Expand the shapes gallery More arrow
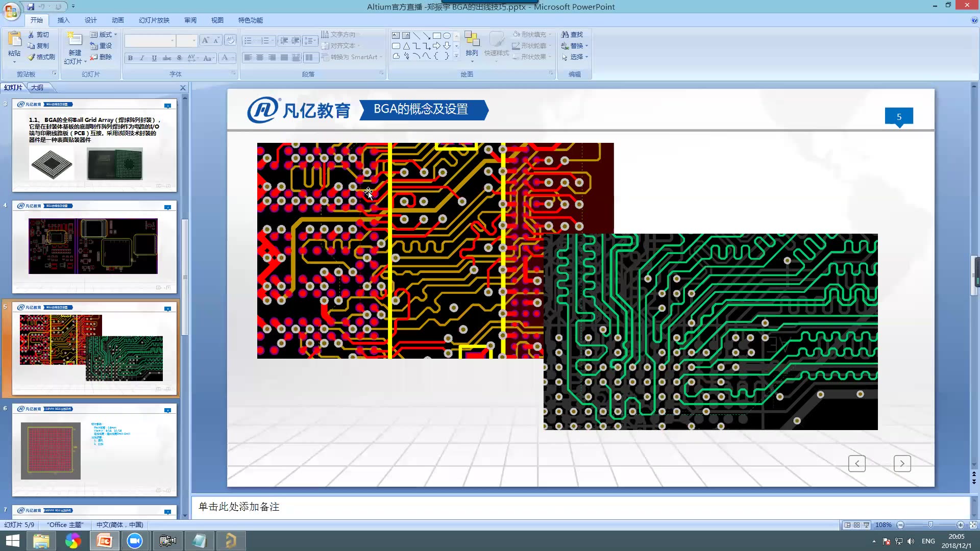This screenshot has height=551, width=980. click(456, 56)
